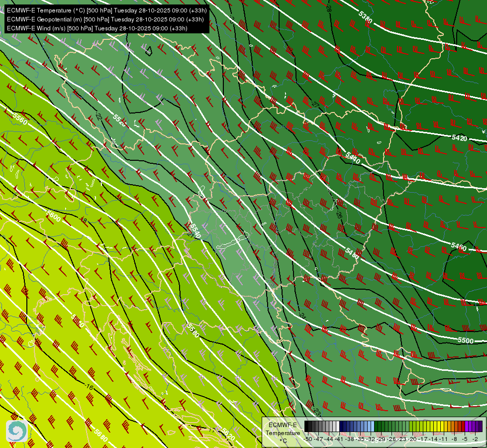Pick the black leftmost legend swatch
This screenshot has width=487, height=448.
tap(306, 426)
